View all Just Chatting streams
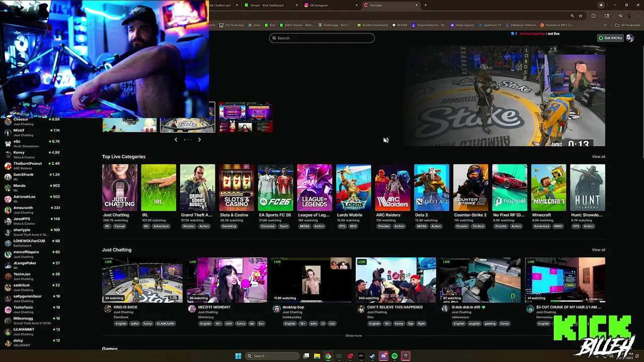 click(x=598, y=250)
